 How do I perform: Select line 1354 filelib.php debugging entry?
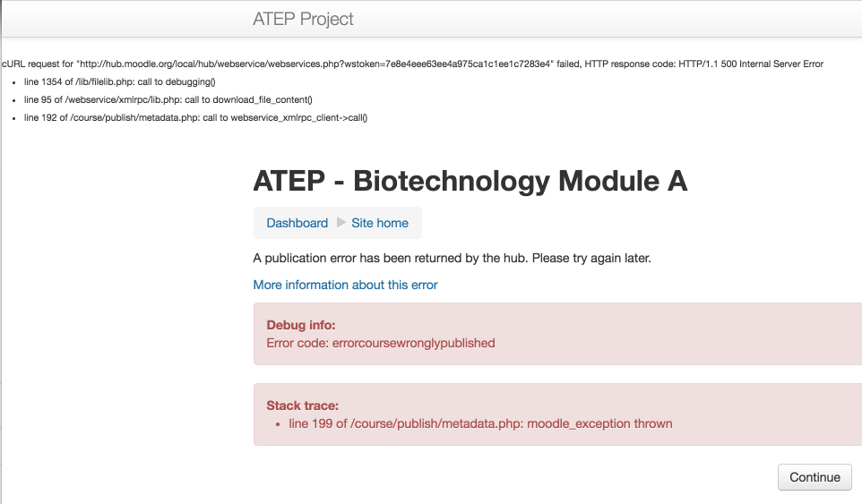[119, 81]
